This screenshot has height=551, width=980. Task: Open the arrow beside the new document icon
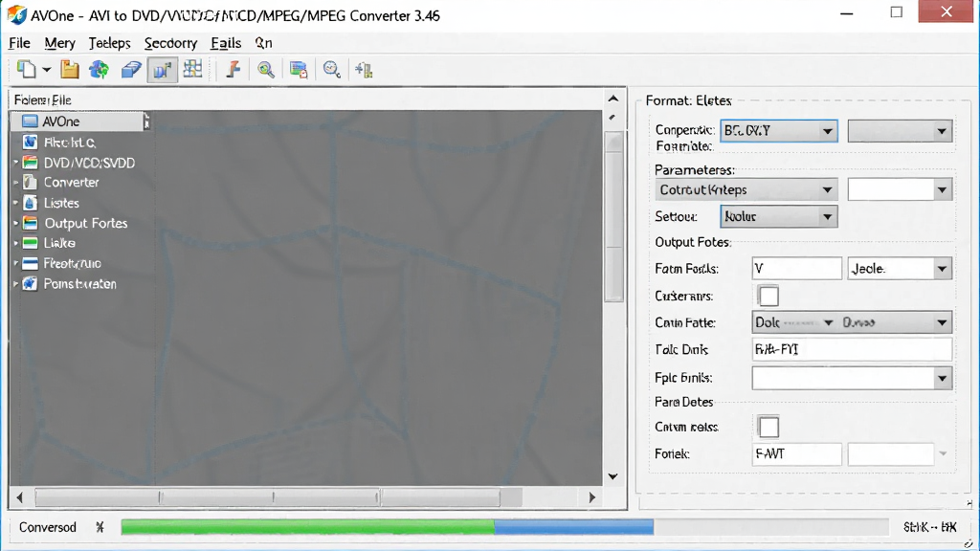47,70
